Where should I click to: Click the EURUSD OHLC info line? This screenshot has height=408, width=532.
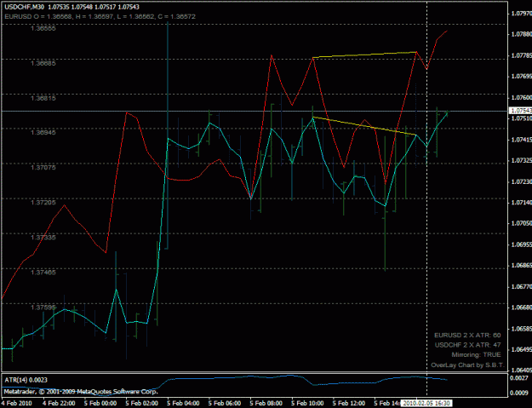point(100,16)
